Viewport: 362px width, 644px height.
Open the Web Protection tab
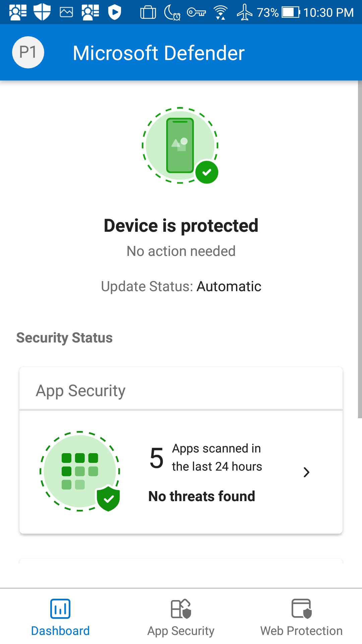(301, 618)
